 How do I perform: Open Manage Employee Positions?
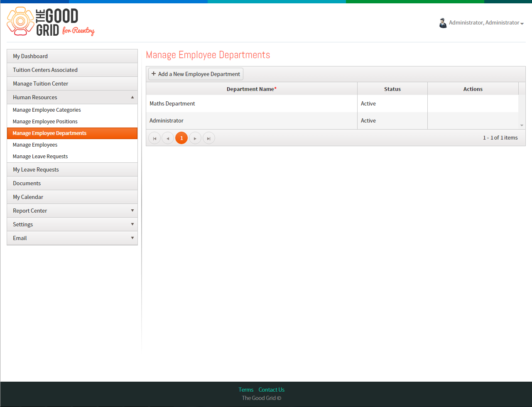[x=72, y=122]
